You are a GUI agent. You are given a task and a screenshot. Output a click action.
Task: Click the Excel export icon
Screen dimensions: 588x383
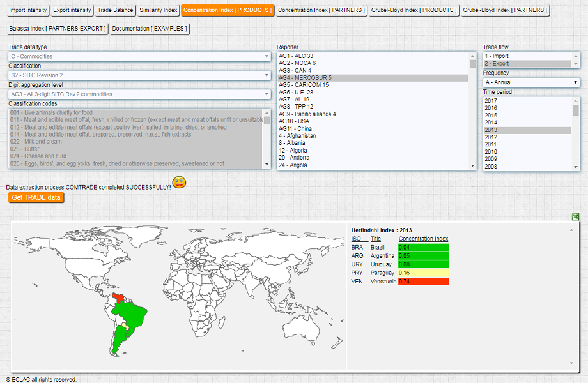[576, 217]
